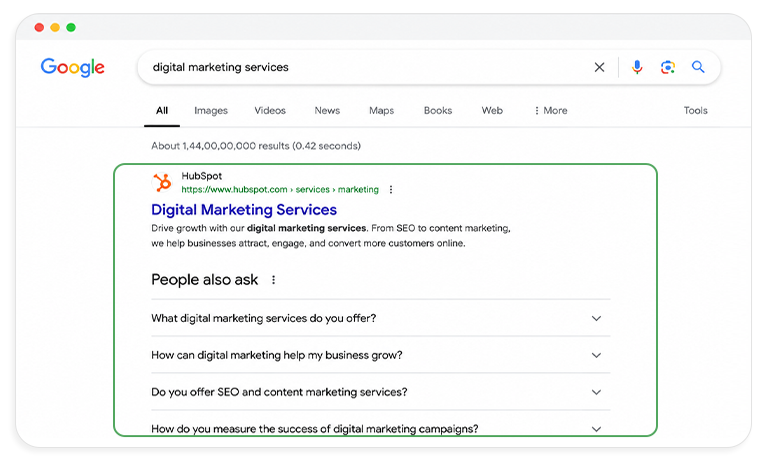The width and height of the screenshot is (768, 462).
Task: Click the hubspot.com services marketing URL
Action: (280, 190)
